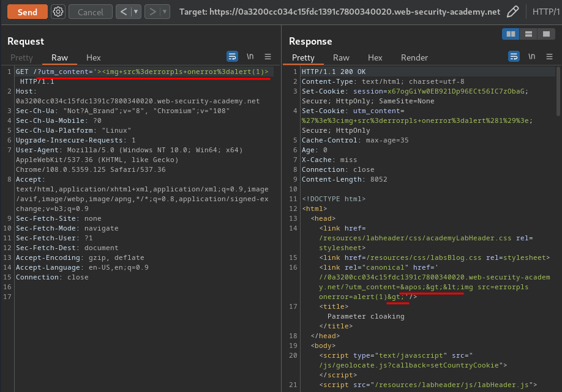Open Request panel hamburger menu
This screenshot has height=392, width=562.
(268, 56)
